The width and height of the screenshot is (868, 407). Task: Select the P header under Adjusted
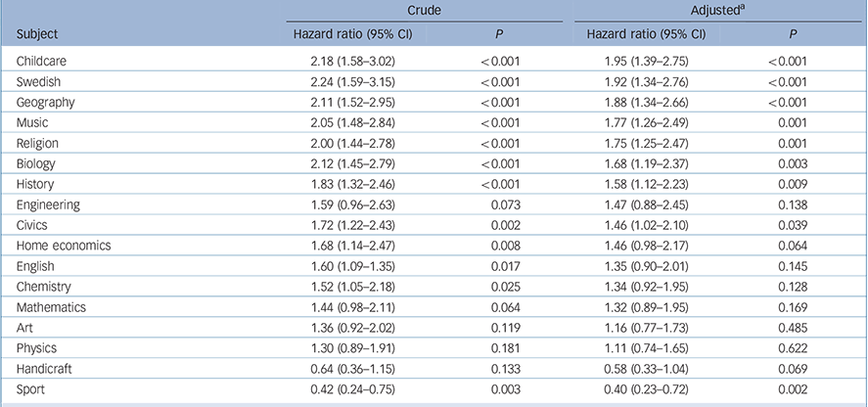coord(789,33)
